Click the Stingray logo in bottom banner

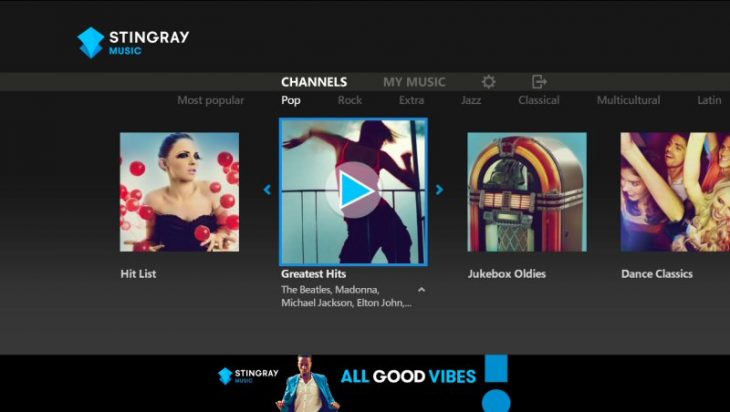tap(248, 376)
